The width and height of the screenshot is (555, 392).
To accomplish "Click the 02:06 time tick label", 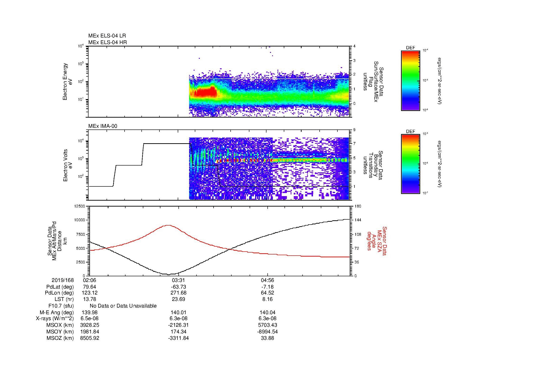I will pos(89,280).
